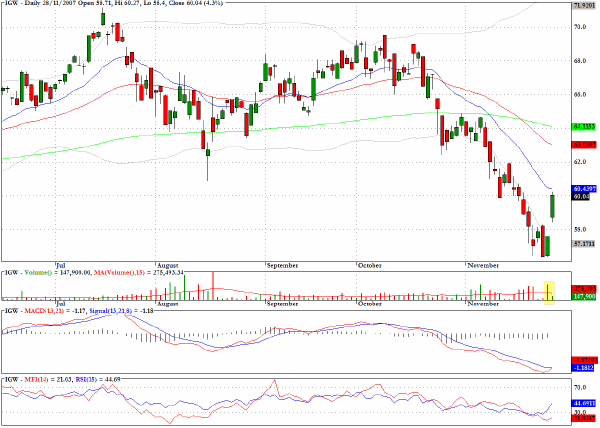This screenshot has height=428, width=600.
Task: Select the blue 60.4397 moving average label
Action: (584, 189)
